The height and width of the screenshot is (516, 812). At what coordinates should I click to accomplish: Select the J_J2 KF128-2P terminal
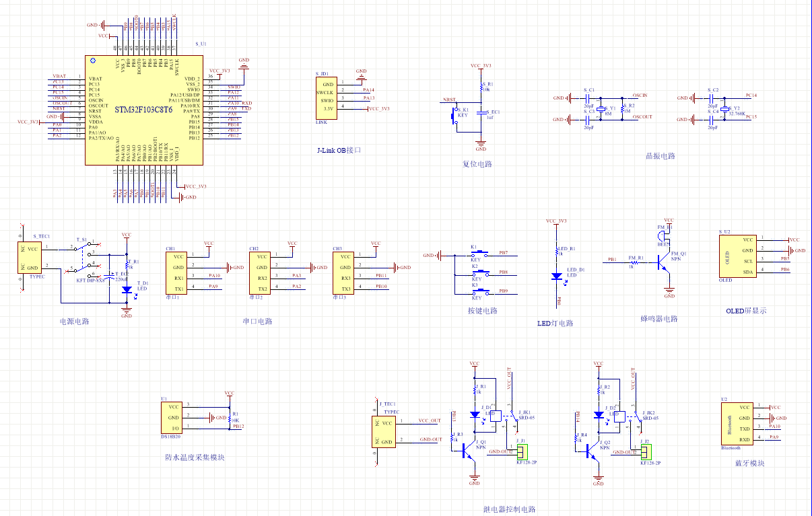pos(646,451)
